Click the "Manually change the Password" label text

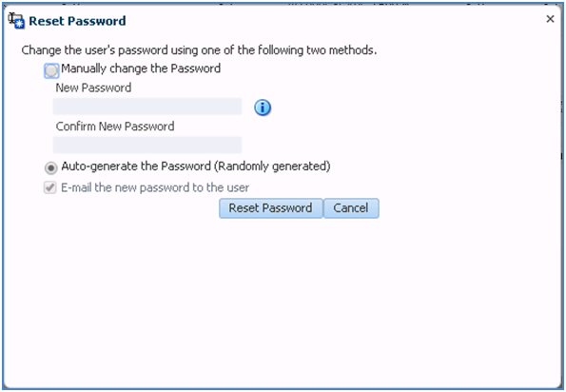[141, 69]
